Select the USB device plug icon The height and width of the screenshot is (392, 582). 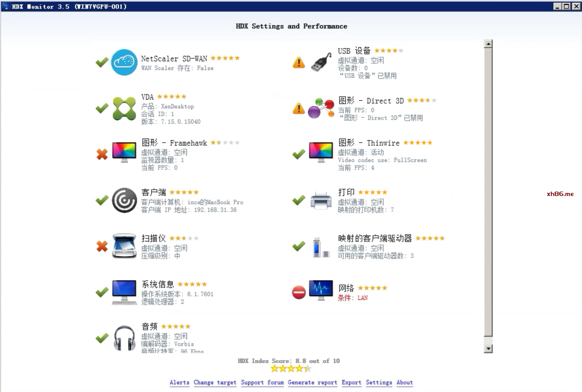click(321, 62)
